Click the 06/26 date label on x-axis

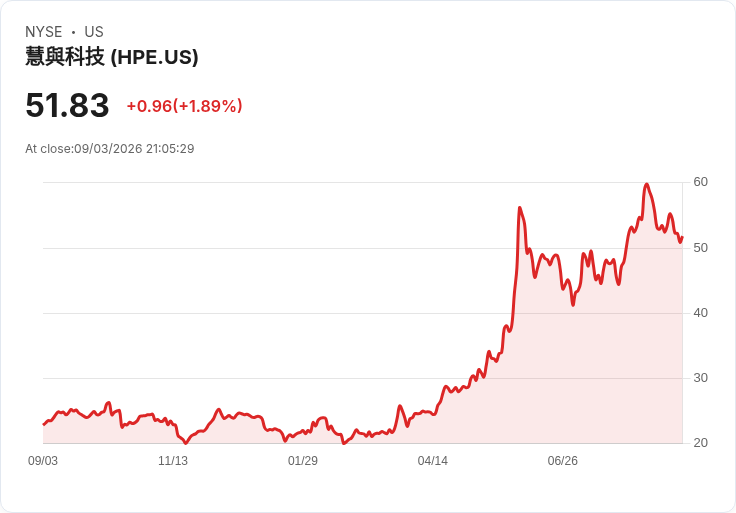point(563,461)
